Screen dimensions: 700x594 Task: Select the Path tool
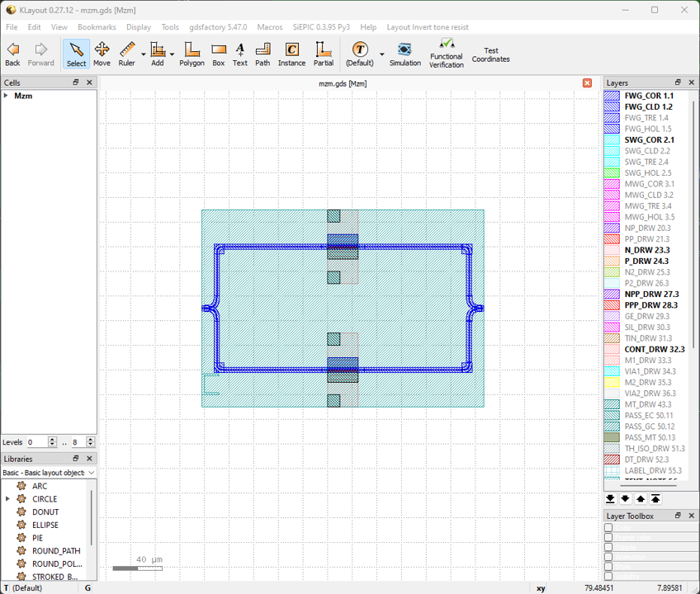(262, 54)
